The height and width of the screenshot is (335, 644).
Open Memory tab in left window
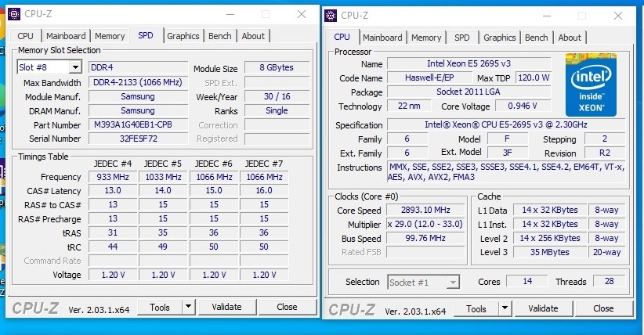point(110,36)
